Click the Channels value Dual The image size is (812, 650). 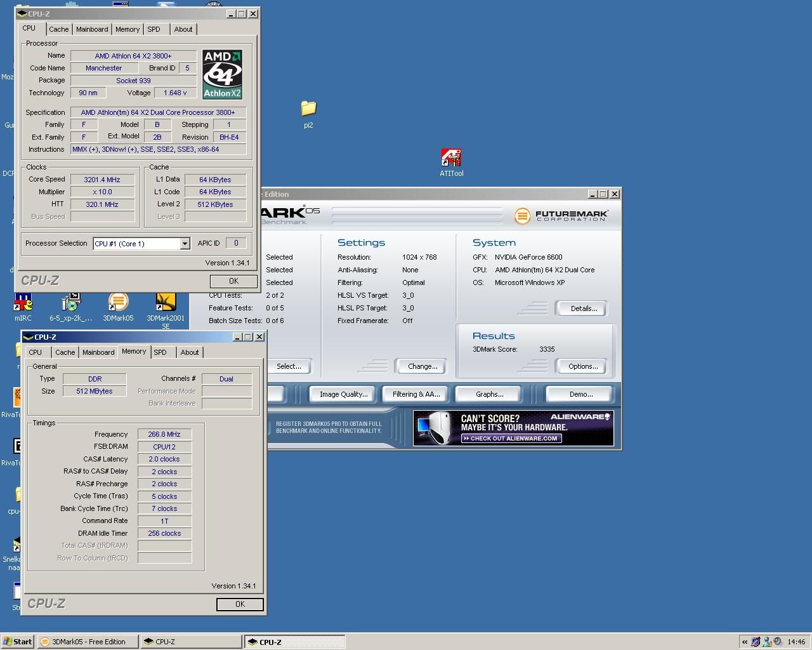point(226,379)
